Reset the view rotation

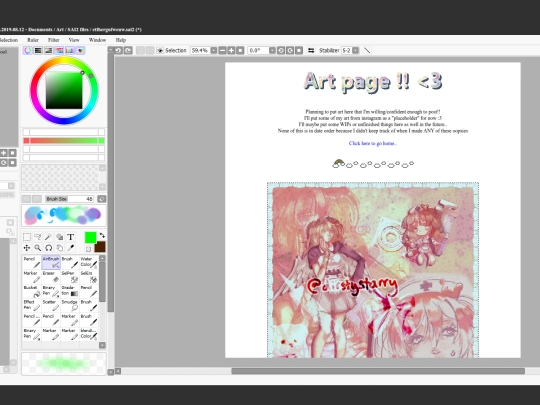299,50
